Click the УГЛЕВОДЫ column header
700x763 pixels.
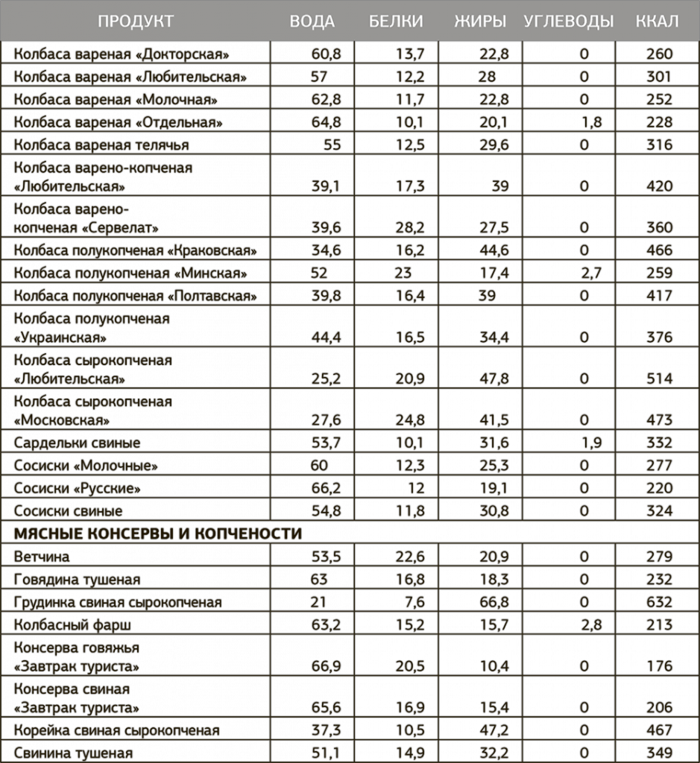coord(568,21)
